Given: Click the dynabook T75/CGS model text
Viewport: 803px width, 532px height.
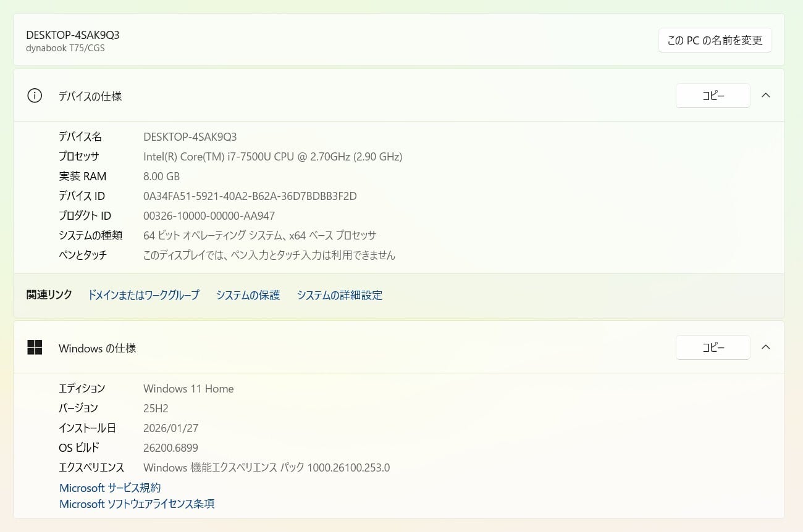Looking at the screenshot, I should tap(65, 48).
